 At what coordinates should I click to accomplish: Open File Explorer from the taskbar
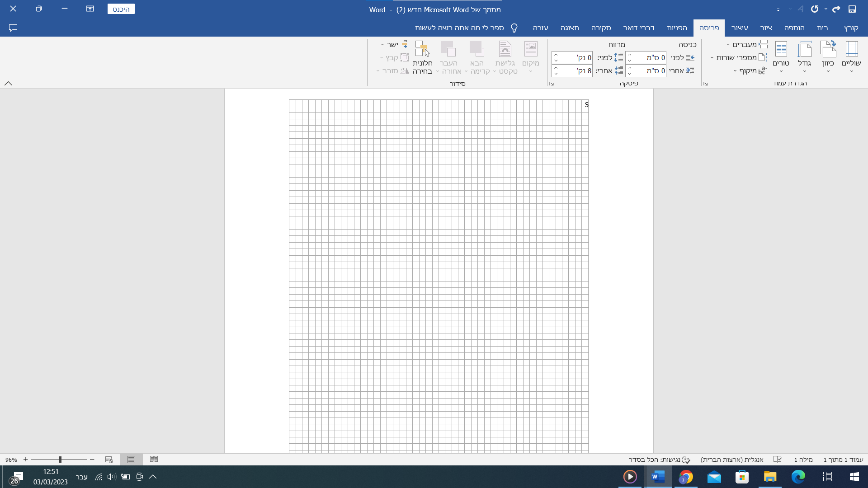[770, 477]
